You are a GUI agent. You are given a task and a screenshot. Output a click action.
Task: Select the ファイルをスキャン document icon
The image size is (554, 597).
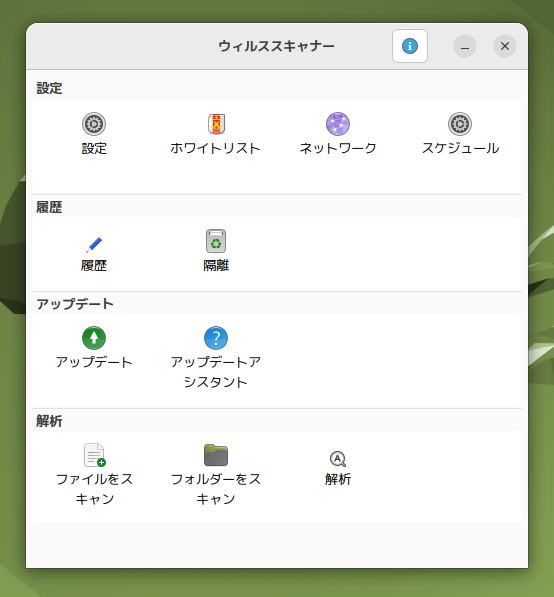coord(94,455)
